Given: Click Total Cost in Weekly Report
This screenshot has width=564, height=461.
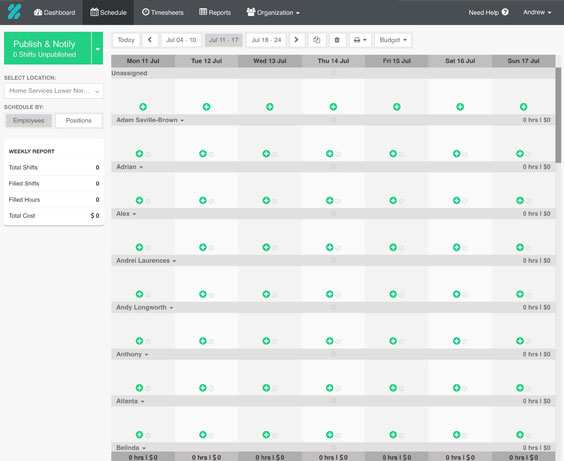Looking at the screenshot, I should [54, 216].
